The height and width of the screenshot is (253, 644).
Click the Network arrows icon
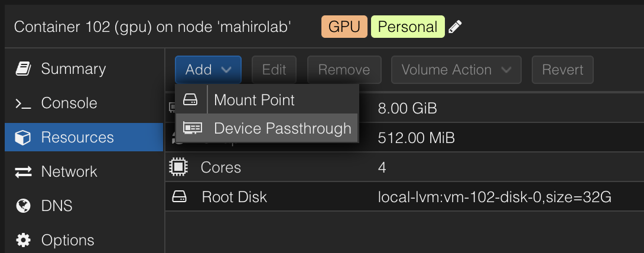click(x=24, y=171)
